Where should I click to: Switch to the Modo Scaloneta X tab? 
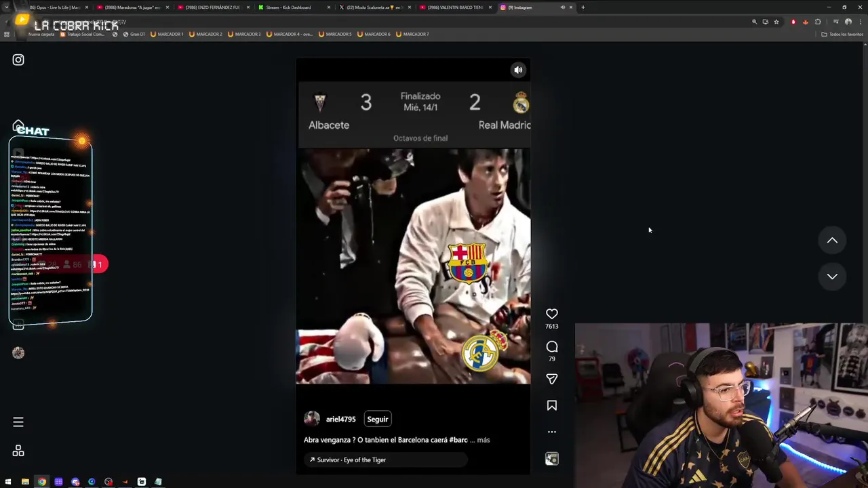pos(374,7)
